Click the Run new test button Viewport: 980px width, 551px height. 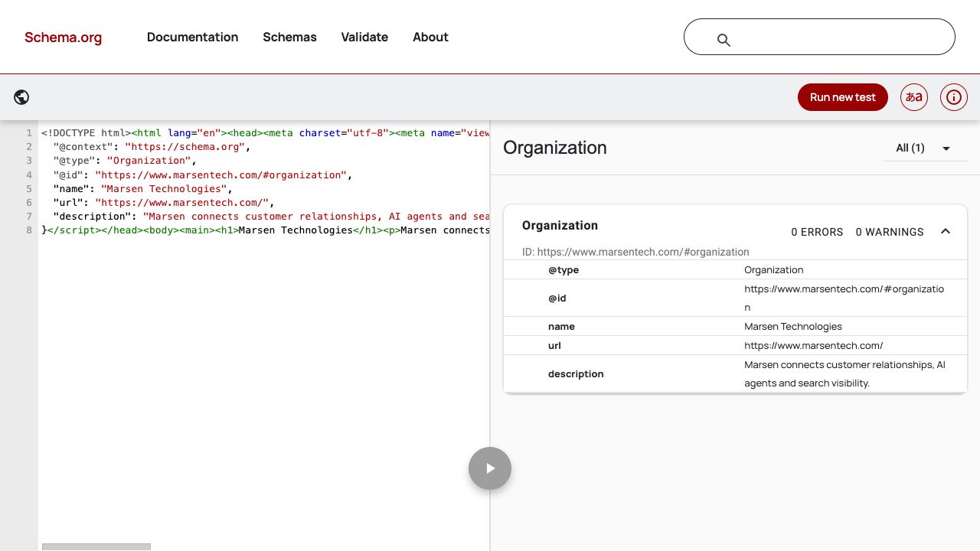[843, 97]
